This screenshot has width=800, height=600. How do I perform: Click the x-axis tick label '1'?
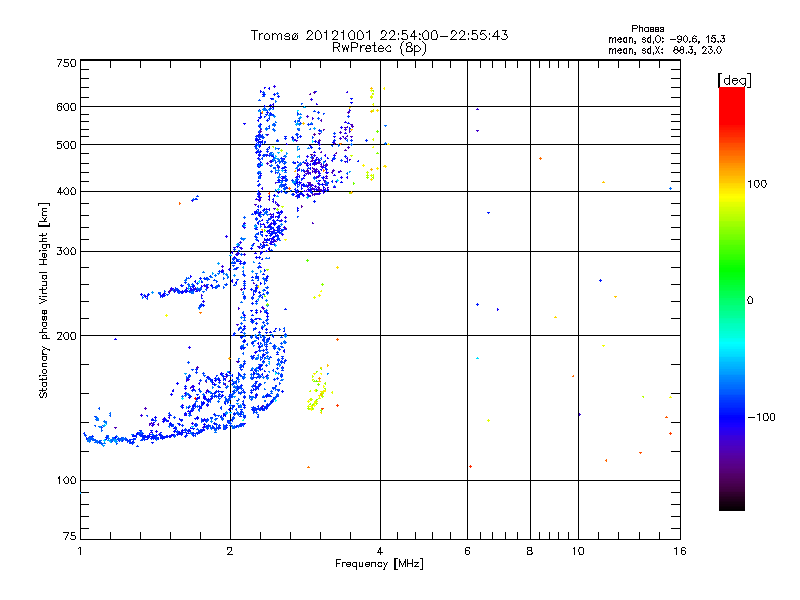coord(80,551)
